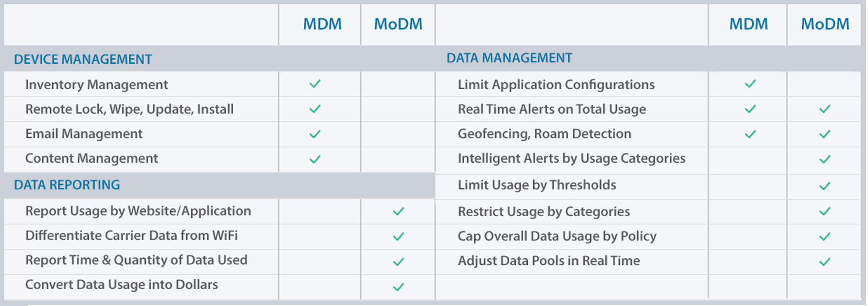Select the DATA REPORTING section header
The width and height of the screenshot is (868, 306).
[x=67, y=185]
